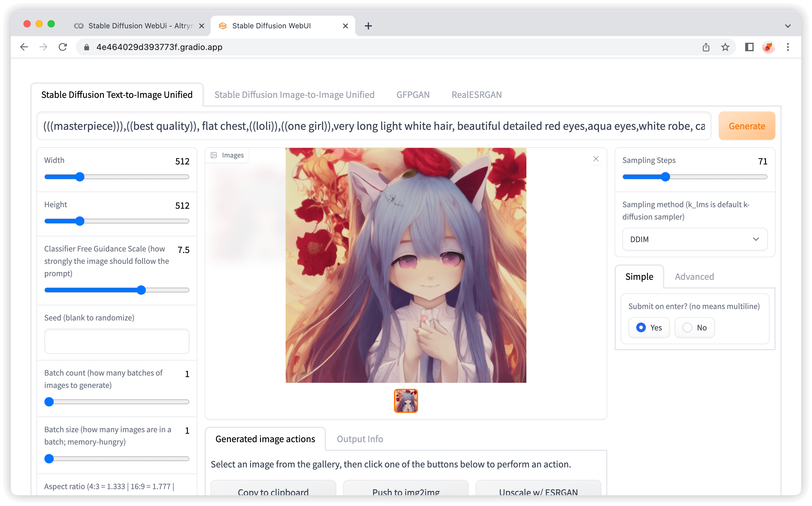Show the Output Info tab
This screenshot has width=812, height=506.
(360, 439)
